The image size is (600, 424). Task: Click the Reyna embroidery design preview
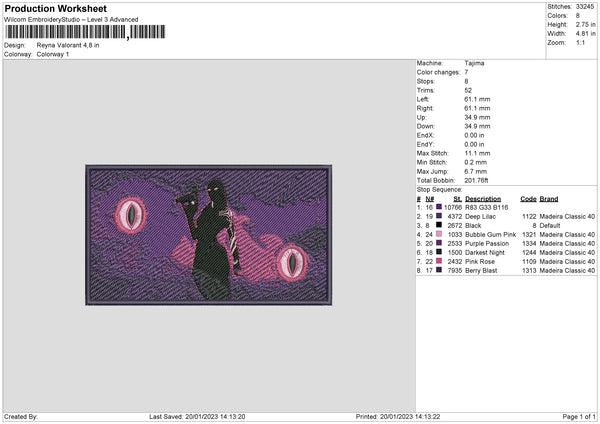point(209,235)
